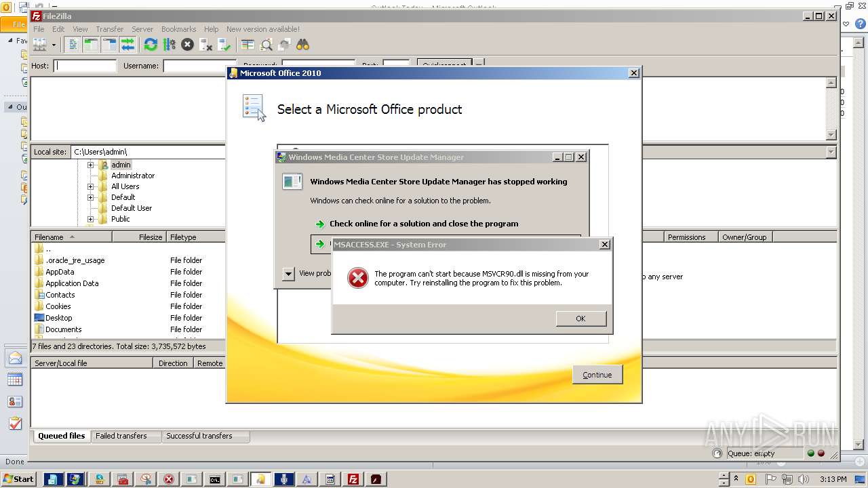868x488 pixels.
Task: Search files with binoculars icon
Action: 302,45
